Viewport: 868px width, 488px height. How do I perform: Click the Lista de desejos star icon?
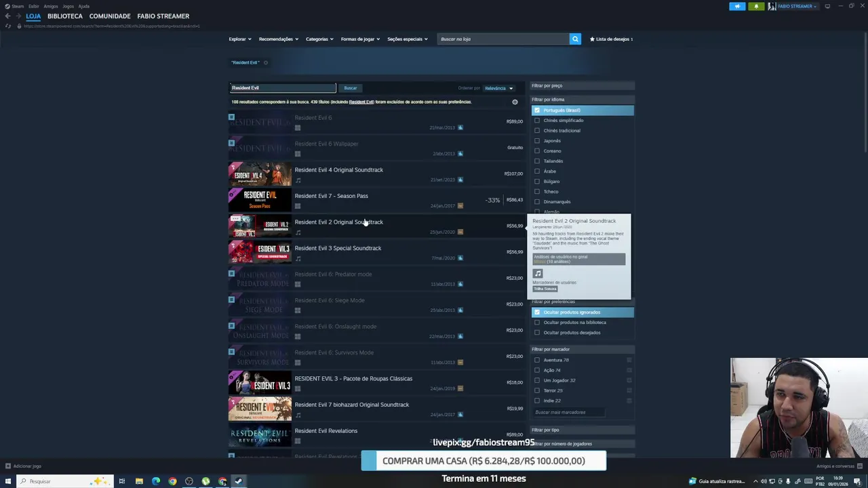click(592, 39)
